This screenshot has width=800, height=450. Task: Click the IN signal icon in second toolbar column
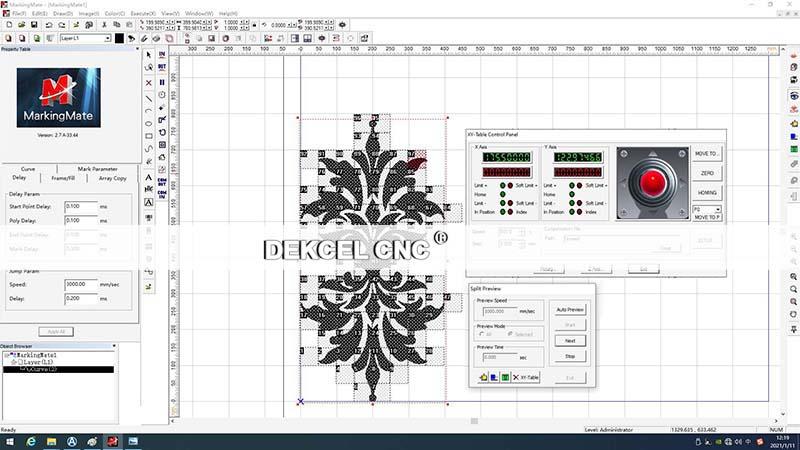pos(162,55)
